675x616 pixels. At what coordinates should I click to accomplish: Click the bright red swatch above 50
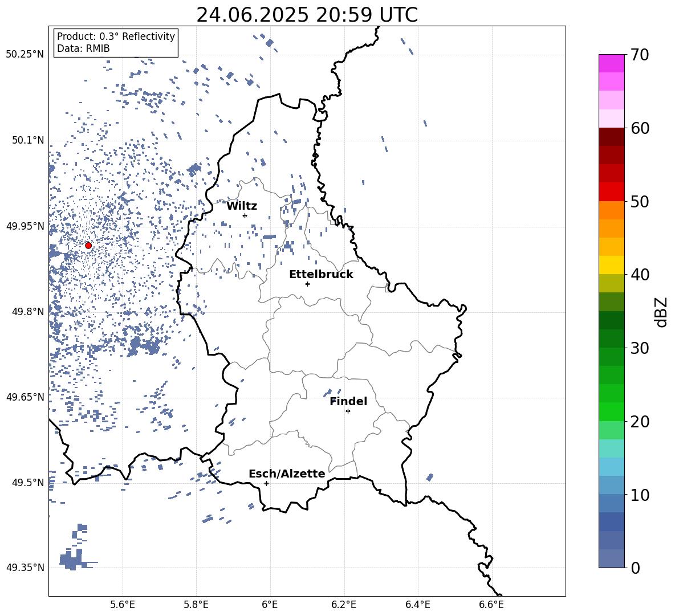(612, 192)
